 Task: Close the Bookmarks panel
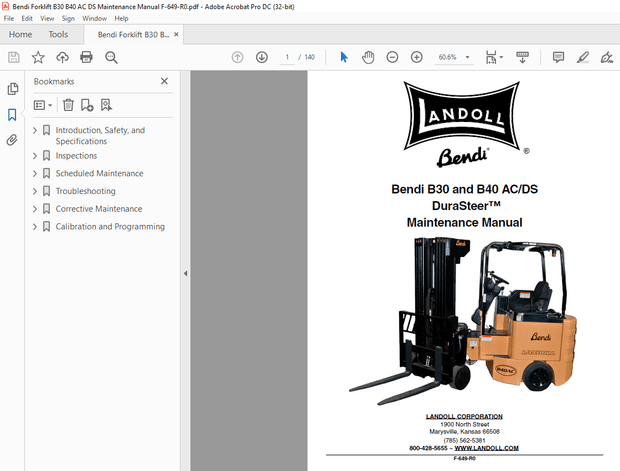[164, 81]
